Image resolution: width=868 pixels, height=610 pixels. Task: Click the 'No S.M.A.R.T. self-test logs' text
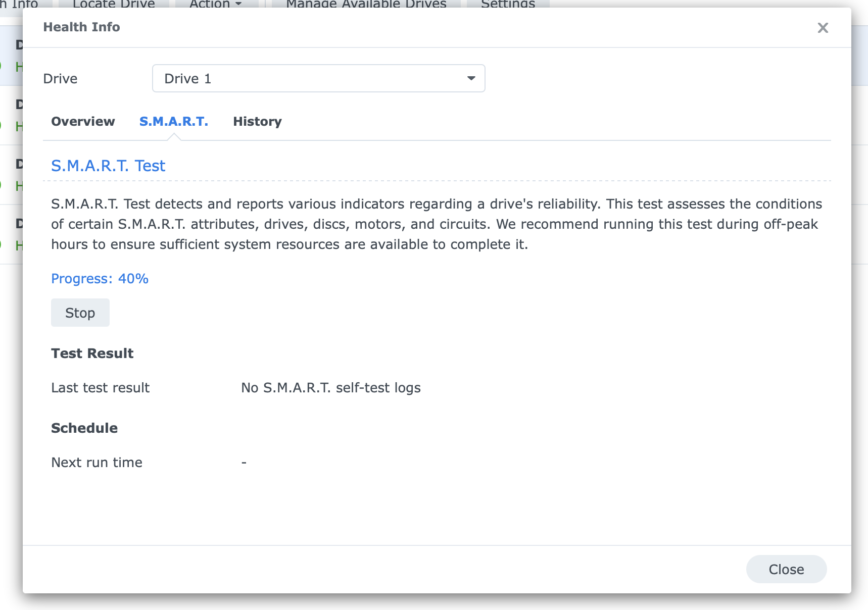point(330,388)
